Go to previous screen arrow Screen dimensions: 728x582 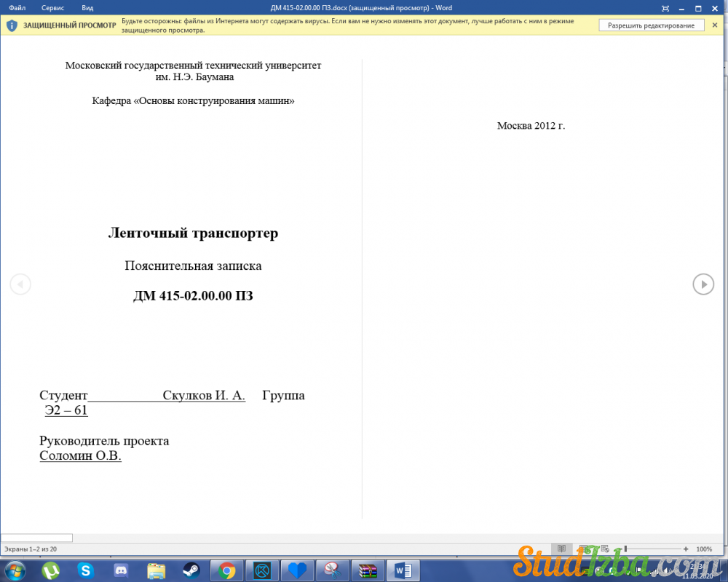20,284
